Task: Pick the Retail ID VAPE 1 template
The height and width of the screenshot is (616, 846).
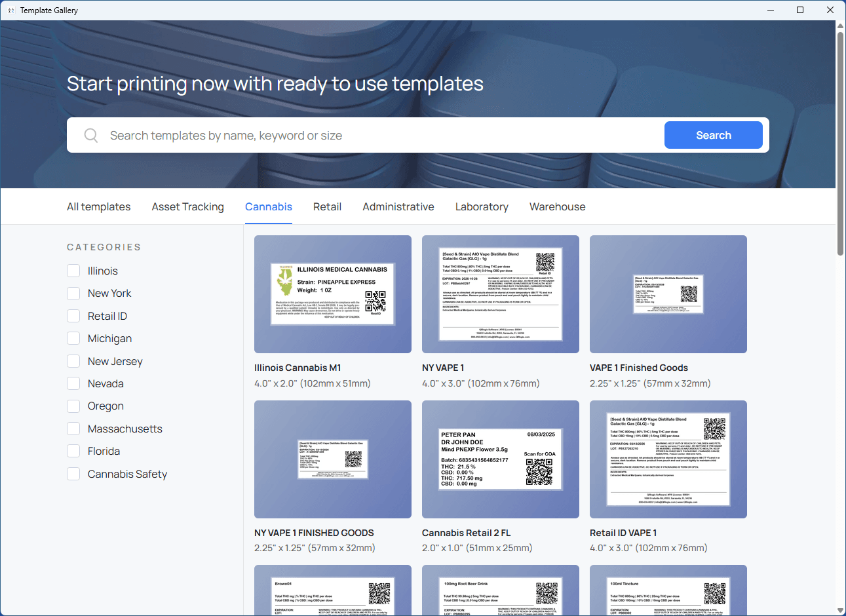Action: point(668,459)
